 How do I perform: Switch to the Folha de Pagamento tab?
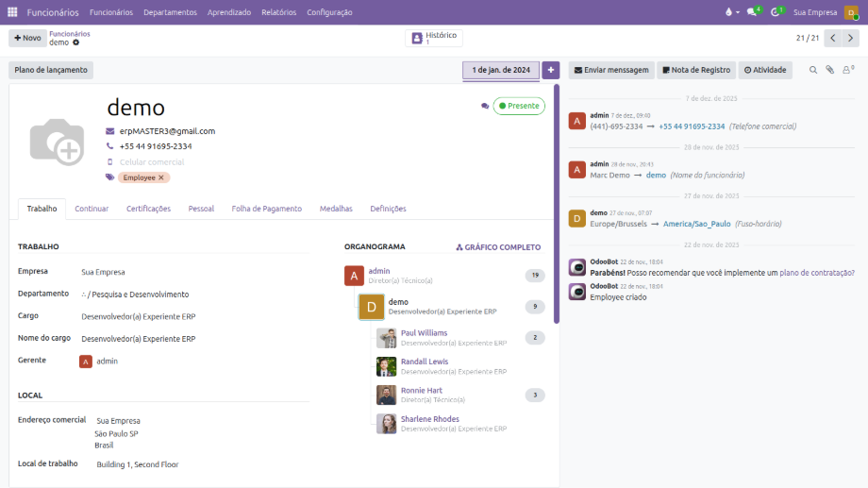[266, 209]
